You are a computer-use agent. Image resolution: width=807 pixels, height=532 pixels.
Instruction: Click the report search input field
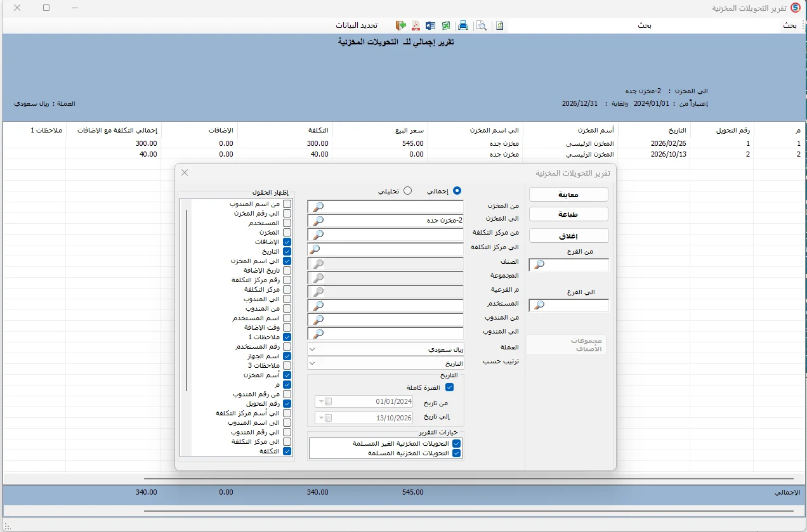[x=644, y=25]
